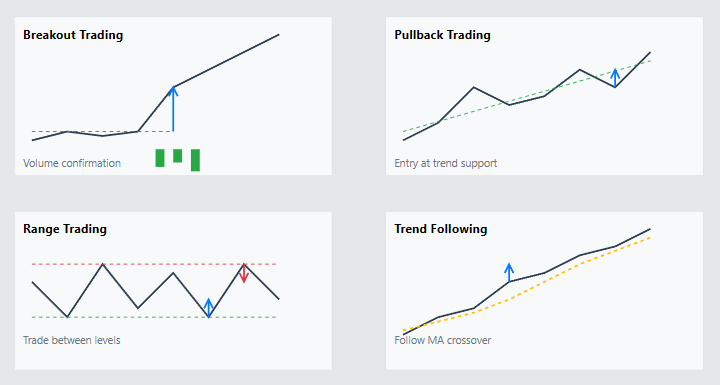
Task: Click the middle short green volume bar
Action: 177,156
